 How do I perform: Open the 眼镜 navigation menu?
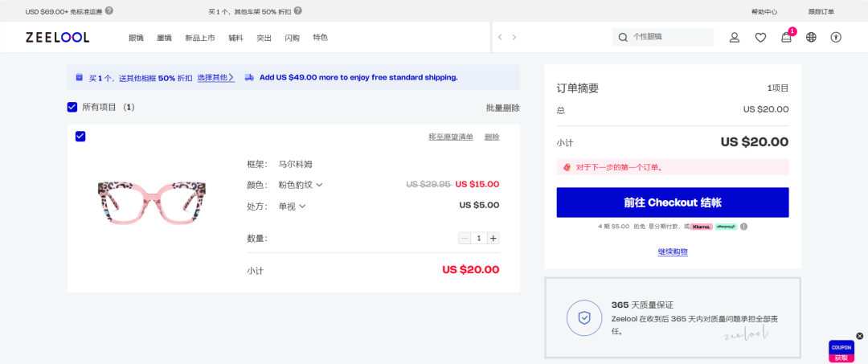(x=136, y=38)
